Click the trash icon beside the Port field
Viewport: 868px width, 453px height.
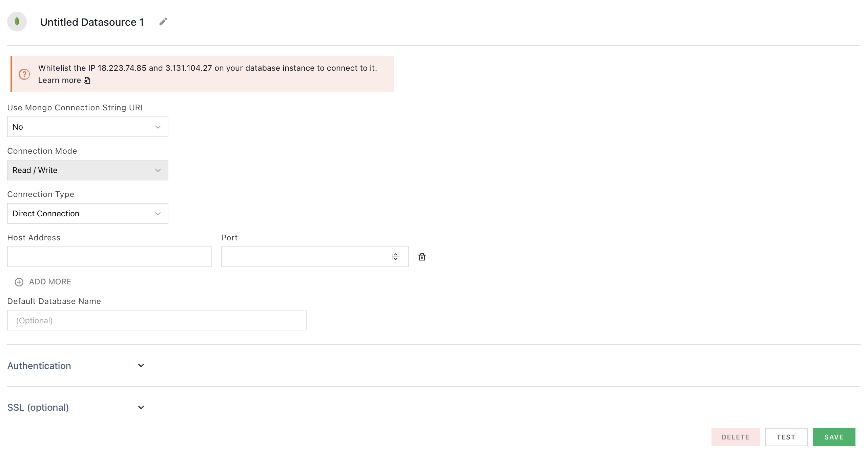pyautogui.click(x=422, y=257)
